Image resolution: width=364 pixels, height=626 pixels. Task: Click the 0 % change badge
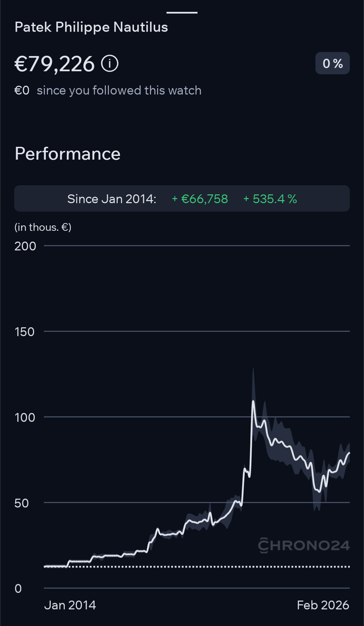point(332,63)
